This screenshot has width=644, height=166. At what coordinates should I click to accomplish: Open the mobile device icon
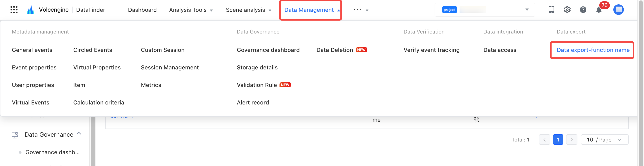pyautogui.click(x=551, y=10)
